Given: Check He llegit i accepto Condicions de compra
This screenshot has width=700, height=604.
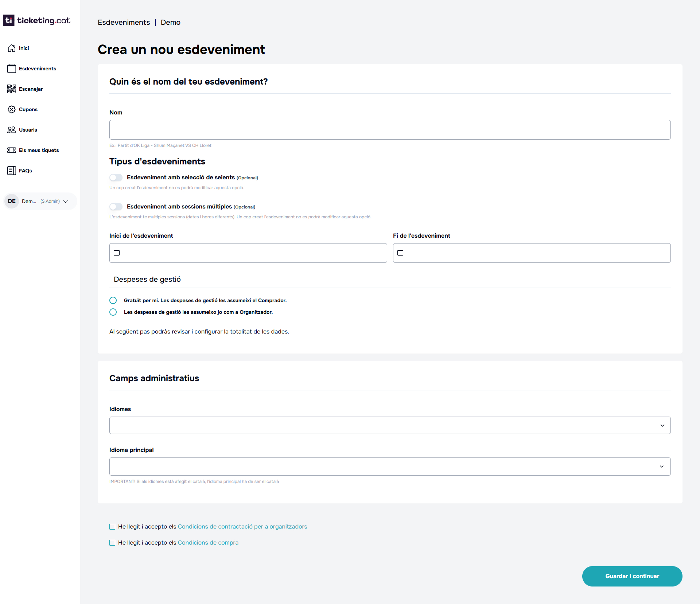Looking at the screenshot, I should click(x=112, y=542).
